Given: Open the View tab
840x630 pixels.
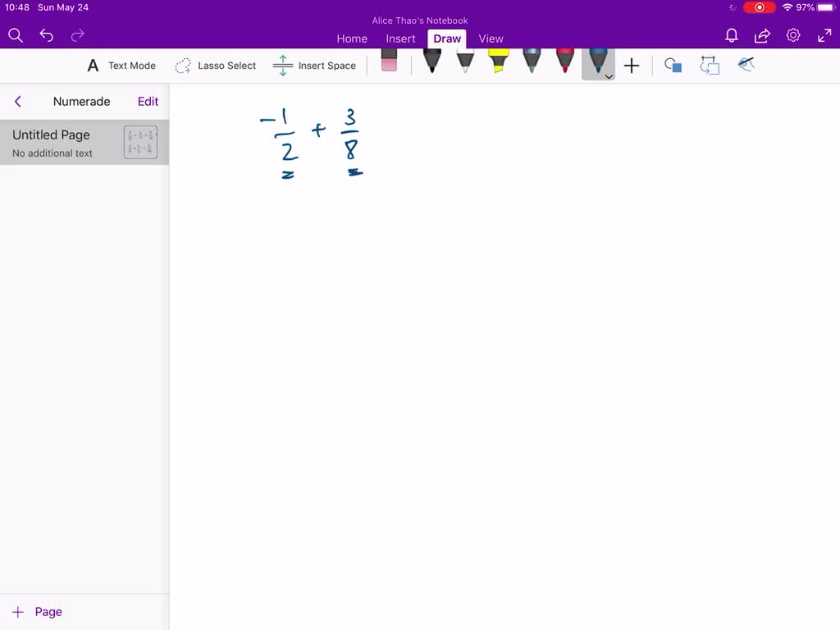Looking at the screenshot, I should pos(491,39).
